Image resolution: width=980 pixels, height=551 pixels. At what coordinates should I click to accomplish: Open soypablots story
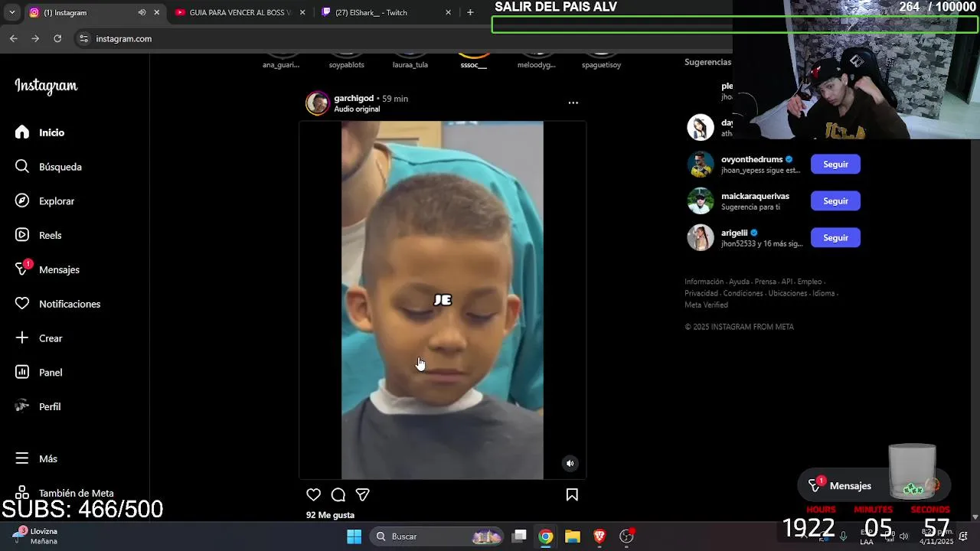pyautogui.click(x=347, y=60)
